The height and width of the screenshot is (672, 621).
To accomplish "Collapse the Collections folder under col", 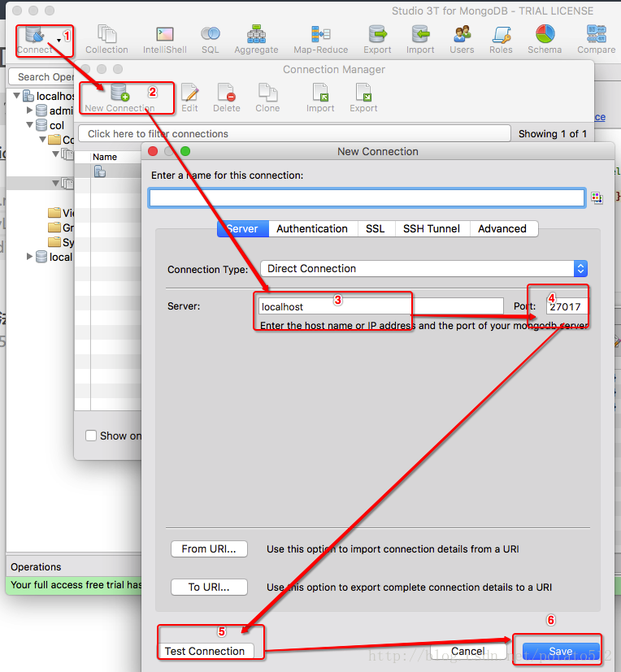I will click(x=43, y=139).
